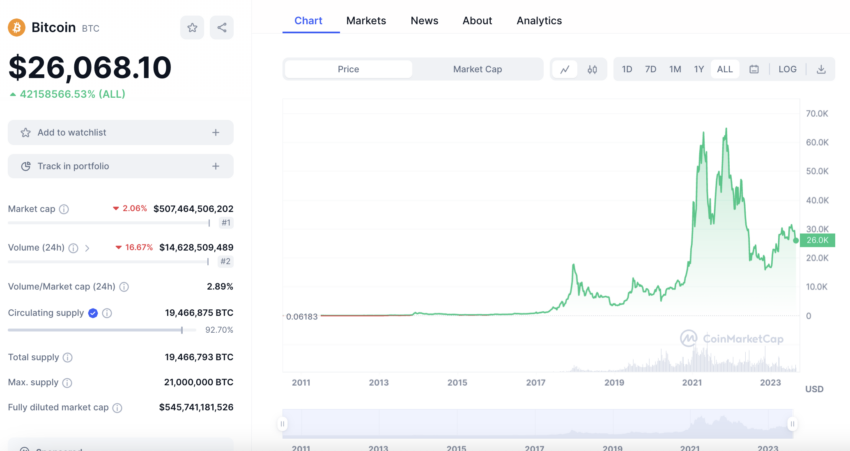Image resolution: width=850 pixels, height=451 pixels.
Task: Set chart range to 1M
Action: (x=675, y=69)
